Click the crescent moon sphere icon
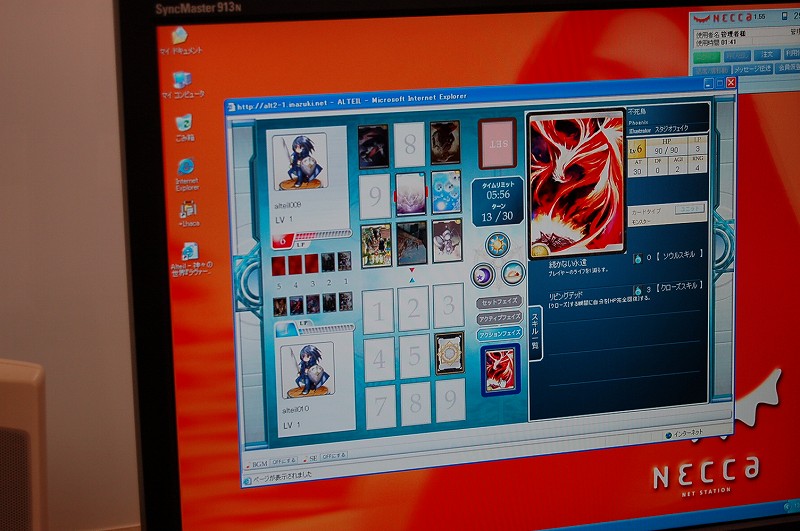The image size is (800, 531). coord(482,274)
